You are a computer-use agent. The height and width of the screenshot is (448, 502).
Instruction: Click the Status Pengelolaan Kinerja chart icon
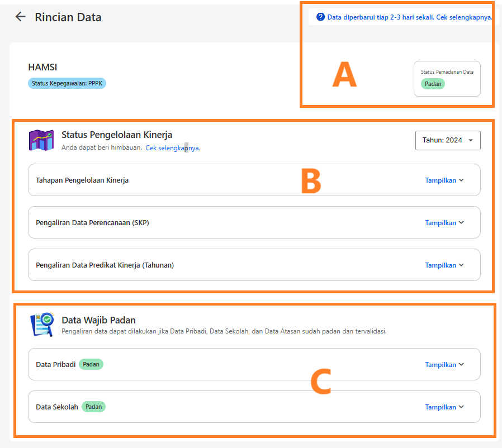[x=41, y=140]
